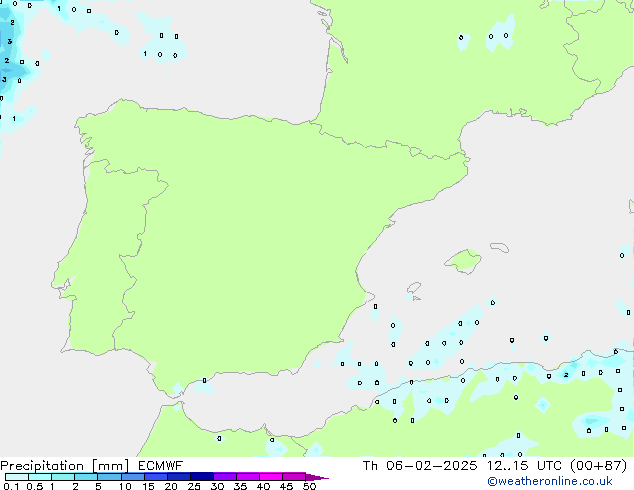Click the 20–25 mm legend color swatch

(179, 477)
